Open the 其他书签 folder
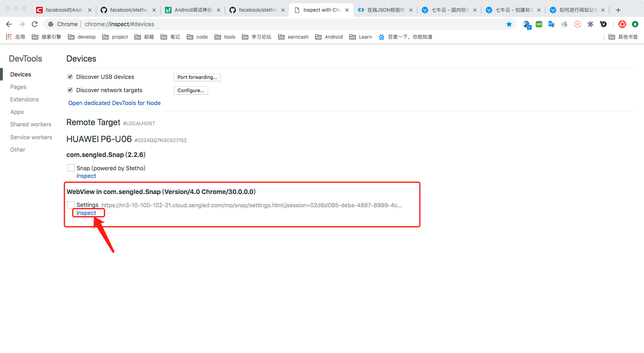This screenshot has height=353, width=644. click(623, 37)
